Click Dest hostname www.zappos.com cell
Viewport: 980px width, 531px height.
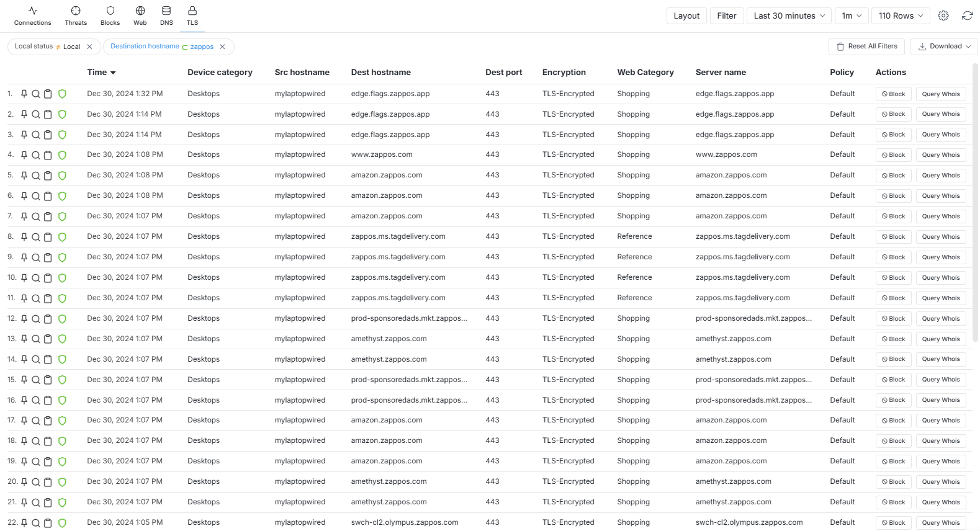[382, 154]
